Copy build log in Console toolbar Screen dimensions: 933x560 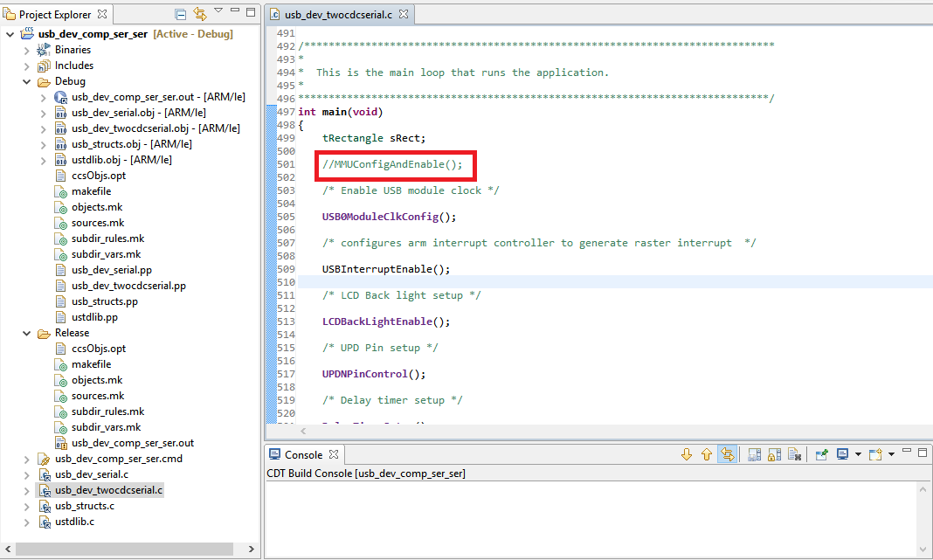pyautogui.click(x=755, y=455)
